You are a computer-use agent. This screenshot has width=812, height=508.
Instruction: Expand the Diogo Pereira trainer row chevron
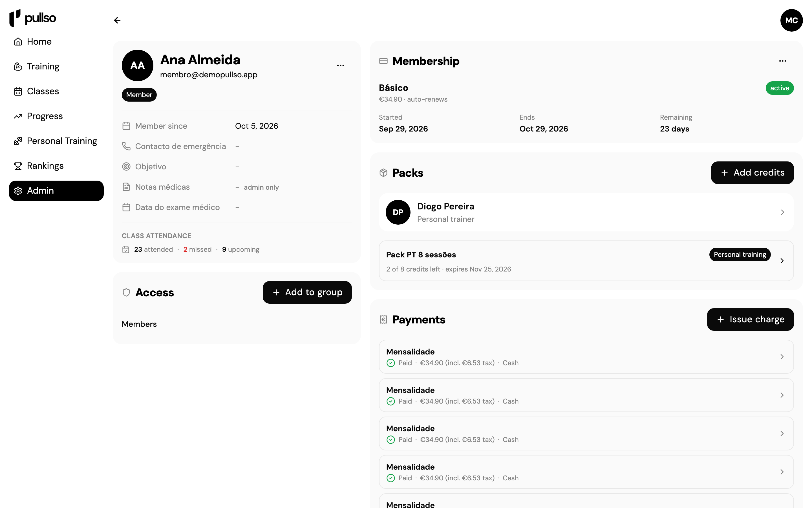click(782, 212)
